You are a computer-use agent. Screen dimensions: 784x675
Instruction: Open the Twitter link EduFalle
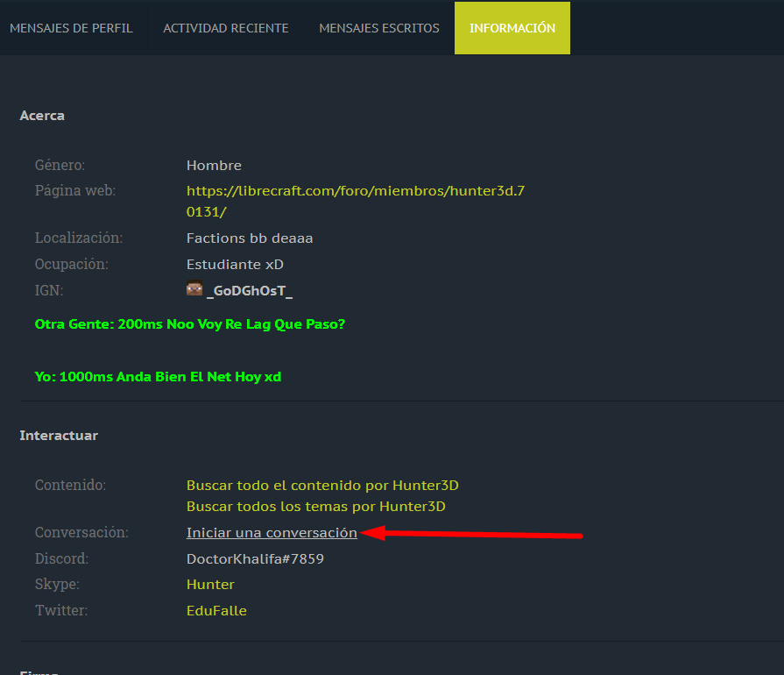coord(216,610)
